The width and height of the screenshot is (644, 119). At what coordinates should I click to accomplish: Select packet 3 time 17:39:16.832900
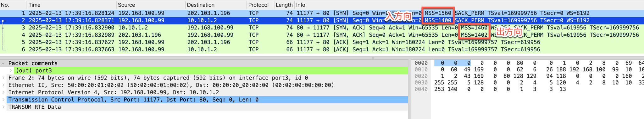(x=71, y=28)
